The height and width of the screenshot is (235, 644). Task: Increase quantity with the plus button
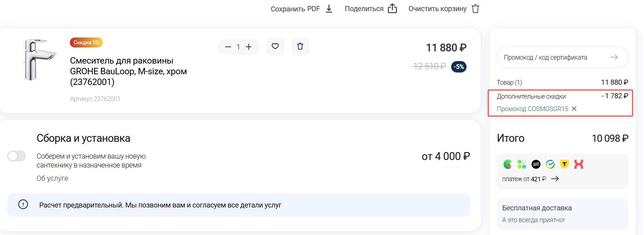pyautogui.click(x=249, y=47)
